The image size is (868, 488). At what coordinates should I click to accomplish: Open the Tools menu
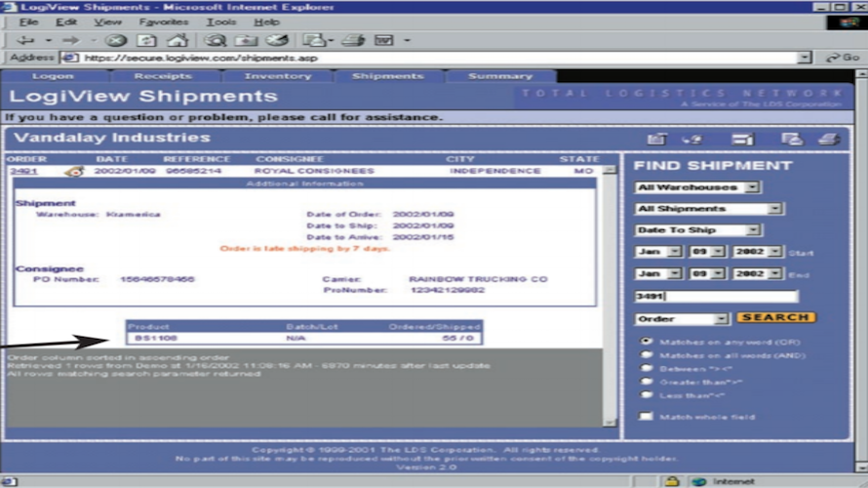coord(221,22)
